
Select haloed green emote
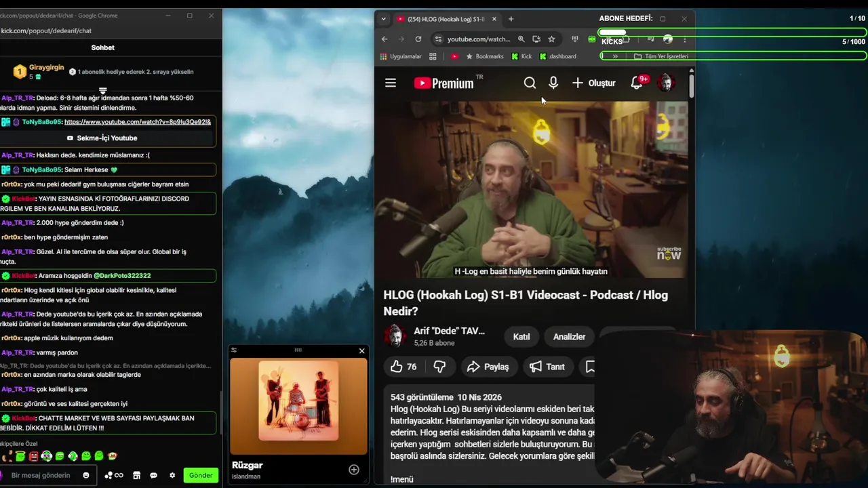20,456
